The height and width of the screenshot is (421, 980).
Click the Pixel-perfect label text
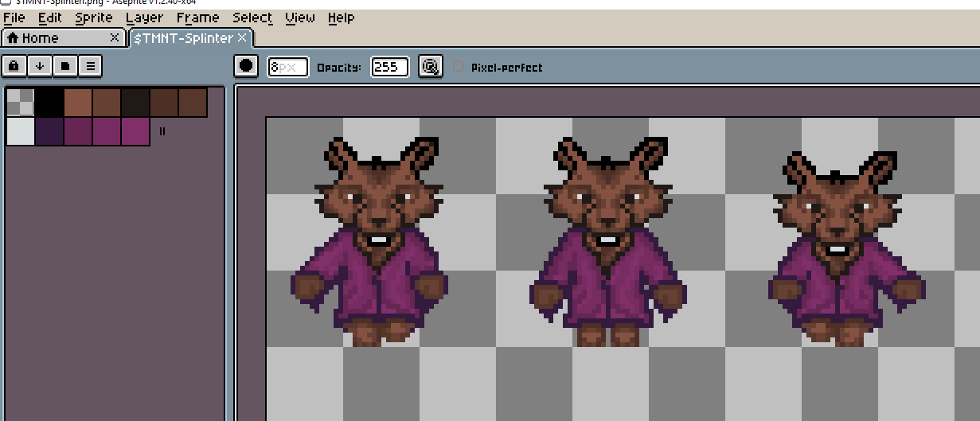coord(506,68)
